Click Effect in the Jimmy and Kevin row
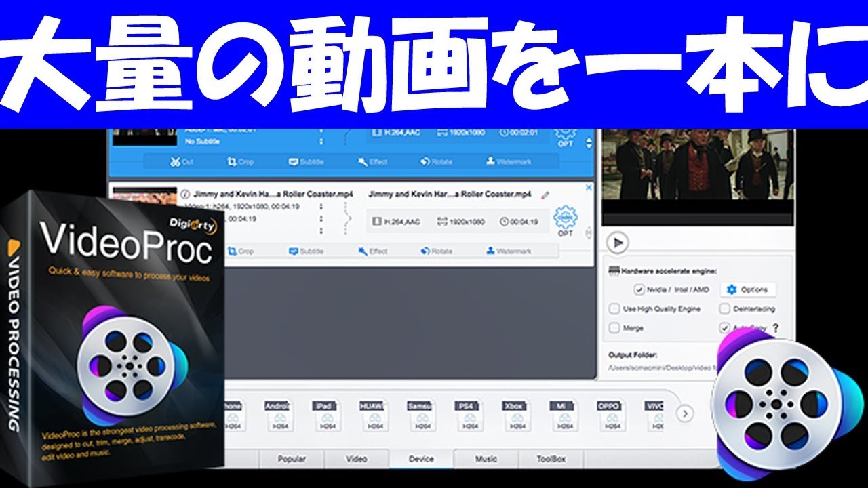Image resolution: width=868 pixels, height=488 pixels. pyautogui.click(x=373, y=251)
